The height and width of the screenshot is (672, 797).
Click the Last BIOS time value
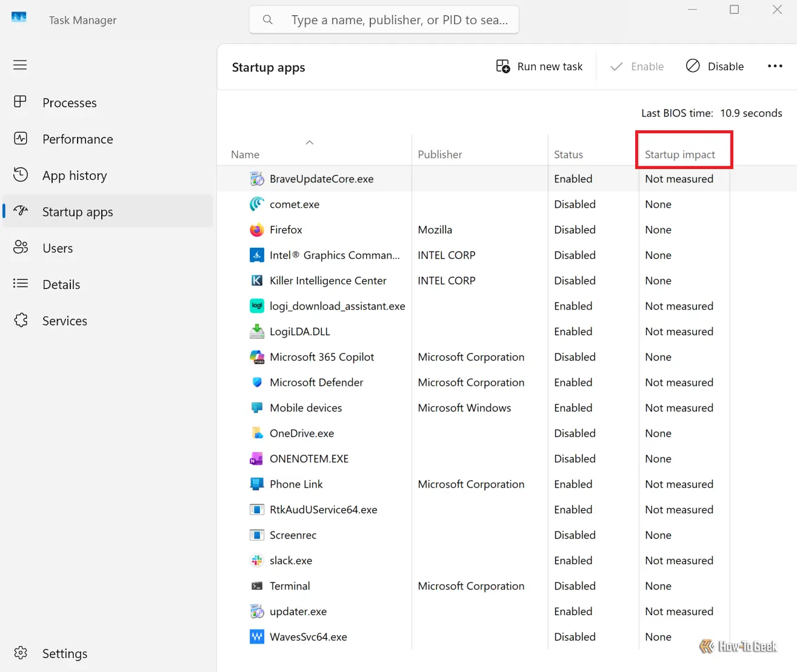pos(751,113)
